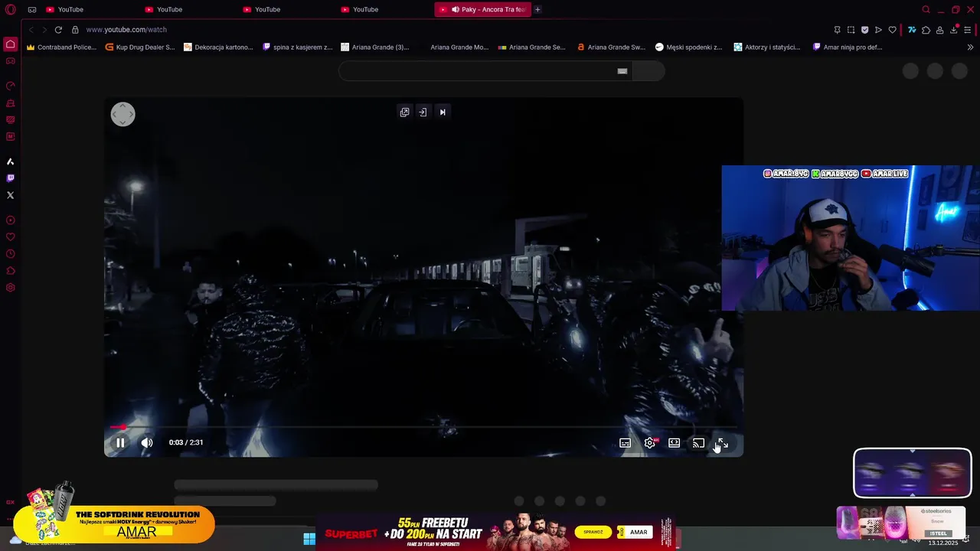Open Aktorzy i statyści bookmark
Screen dimensions: 980x551
pos(767,47)
